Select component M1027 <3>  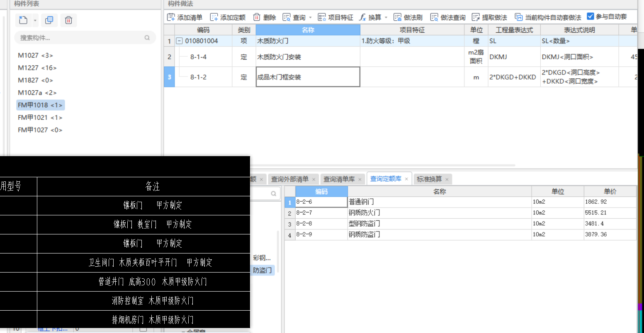(x=35, y=55)
